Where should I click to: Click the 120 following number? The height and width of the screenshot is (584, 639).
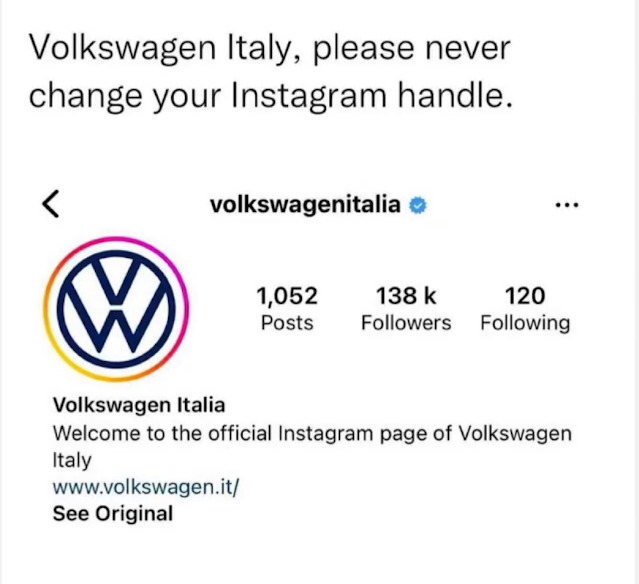pyautogui.click(x=525, y=295)
